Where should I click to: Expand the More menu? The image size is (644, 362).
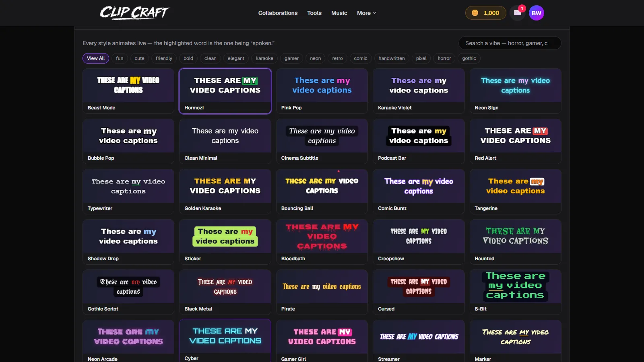click(367, 13)
